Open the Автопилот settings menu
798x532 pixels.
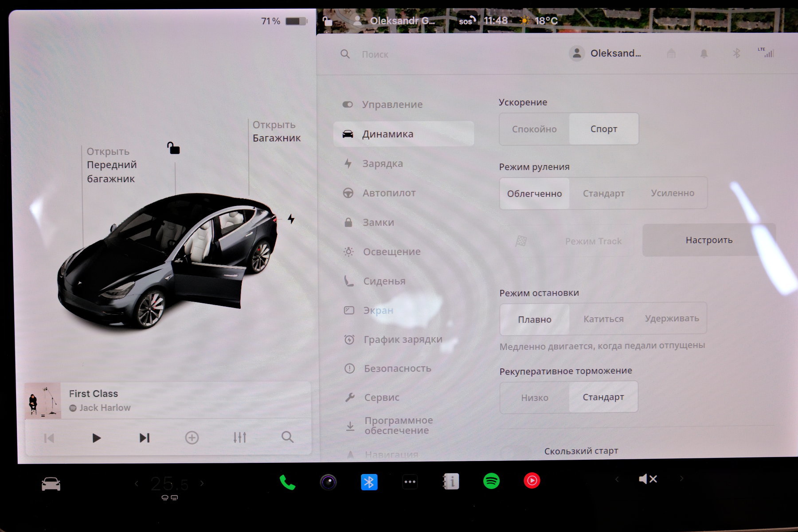[x=389, y=193]
